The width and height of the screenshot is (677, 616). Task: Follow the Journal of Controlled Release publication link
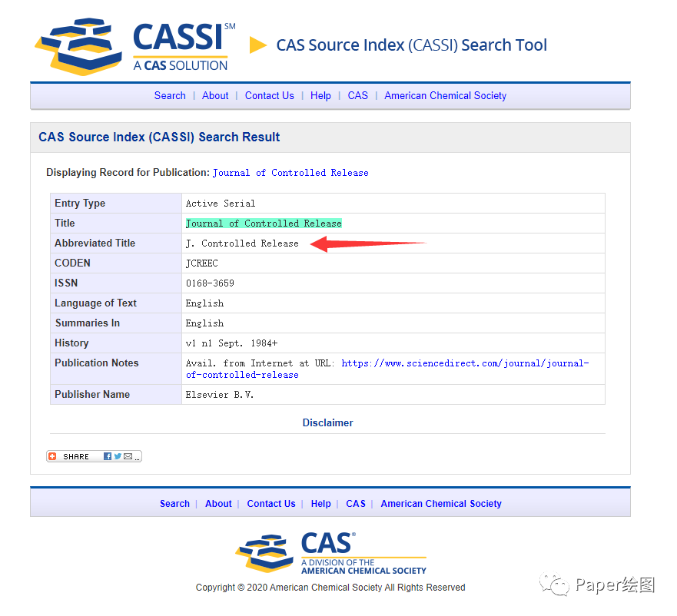point(290,173)
